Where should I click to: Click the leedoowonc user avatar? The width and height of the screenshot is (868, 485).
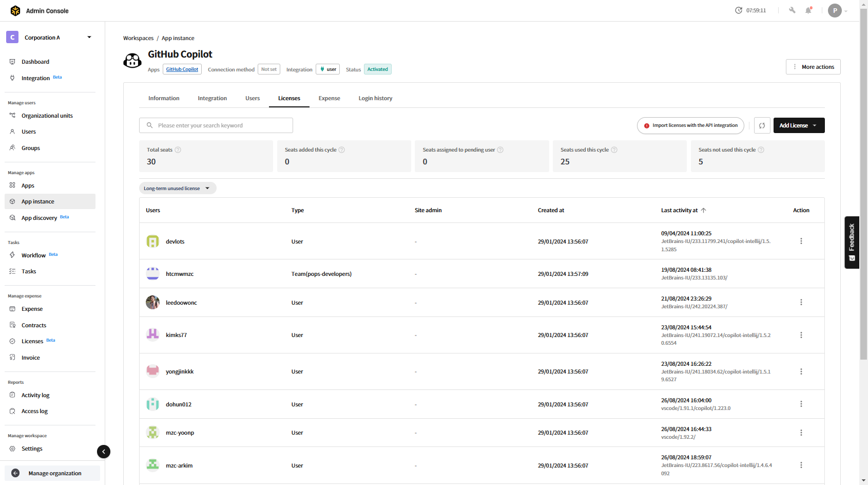tap(152, 303)
